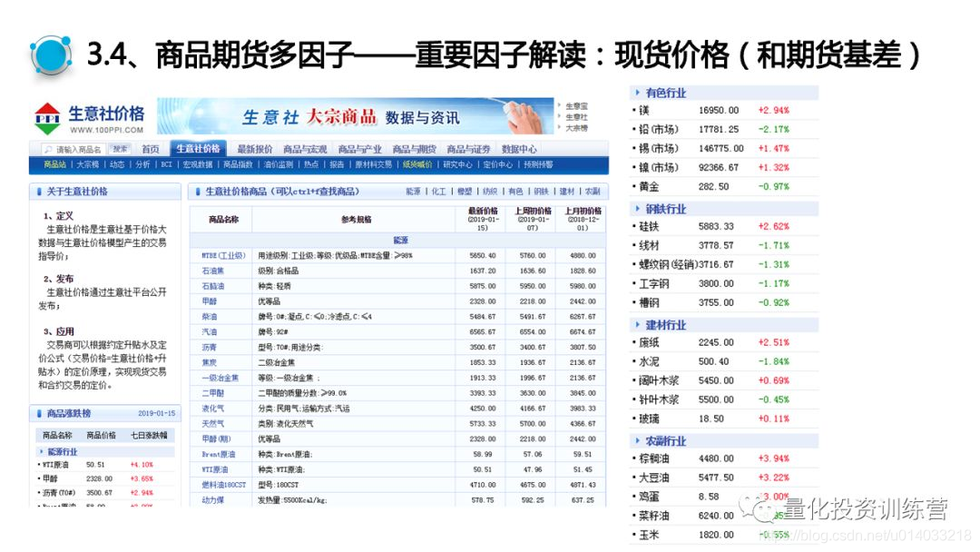
Task: Click 商品站 in the blue submenu
Action: [x=54, y=164]
